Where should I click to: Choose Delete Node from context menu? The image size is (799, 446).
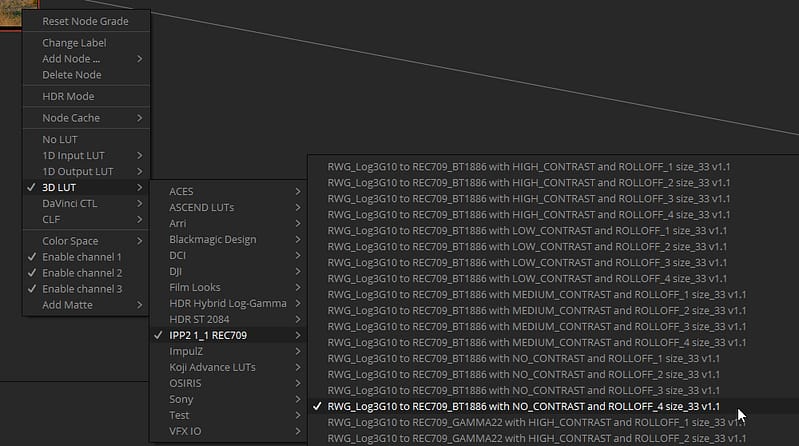point(86,74)
